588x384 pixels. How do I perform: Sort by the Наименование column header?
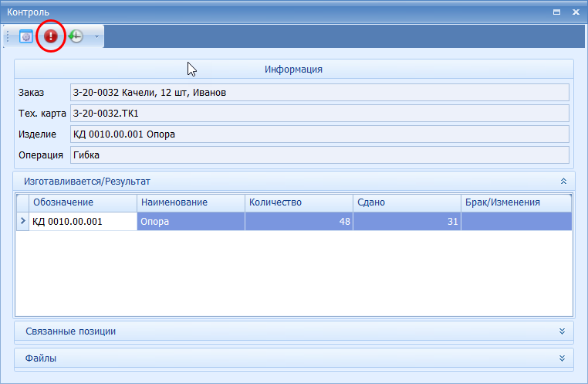(191, 202)
